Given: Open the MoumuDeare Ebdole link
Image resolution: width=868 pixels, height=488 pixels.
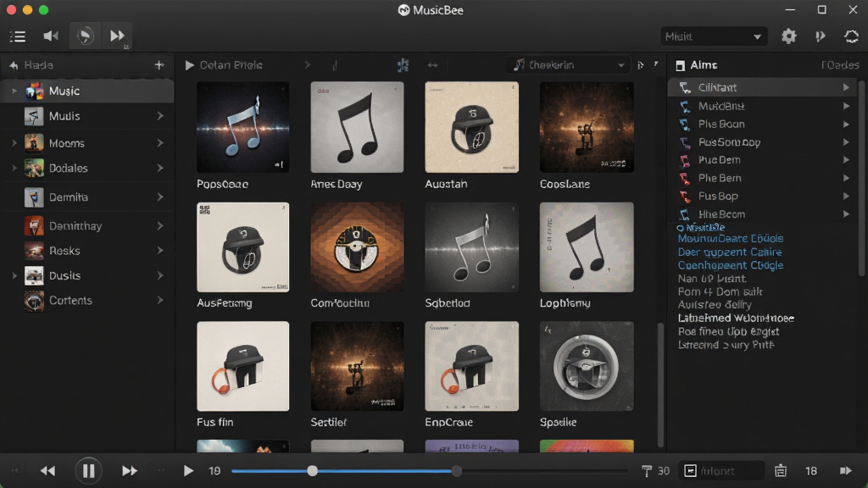Looking at the screenshot, I should pyautogui.click(x=731, y=238).
